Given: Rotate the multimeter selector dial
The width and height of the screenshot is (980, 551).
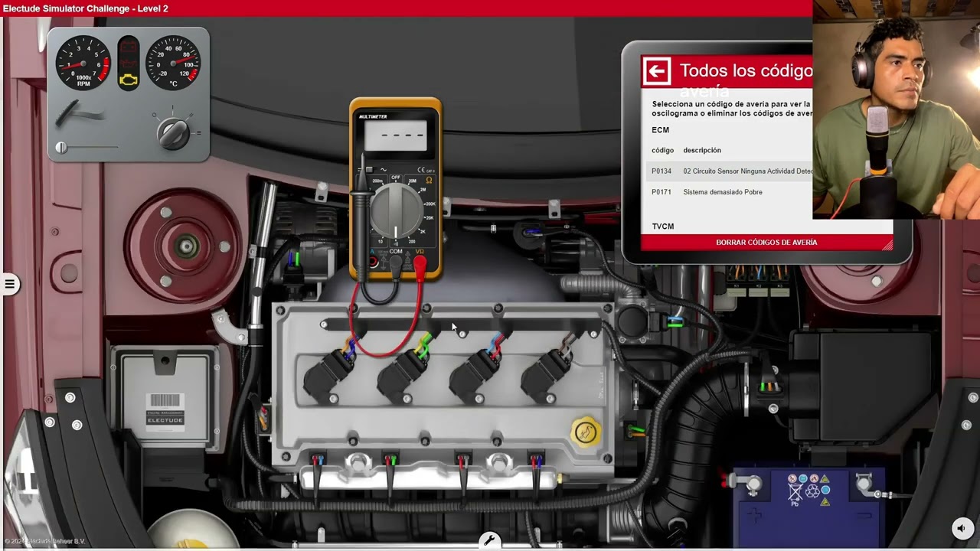Looking at the screenshot, I should pos(396,210).
